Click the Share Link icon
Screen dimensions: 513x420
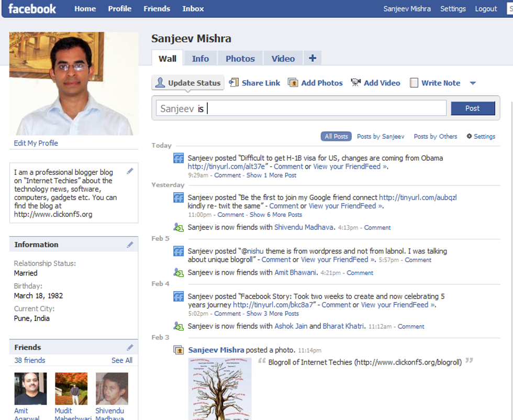tap(234, 83)
